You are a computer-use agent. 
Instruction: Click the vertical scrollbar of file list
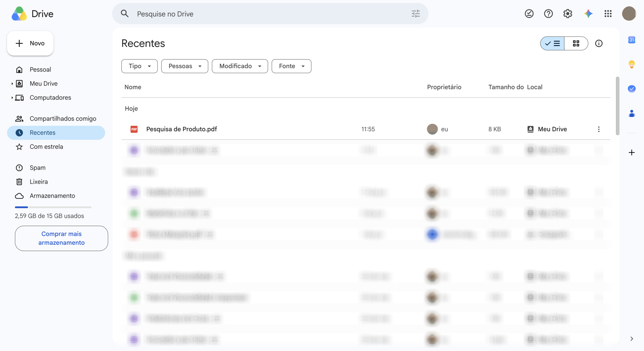[x=617, y=106]
